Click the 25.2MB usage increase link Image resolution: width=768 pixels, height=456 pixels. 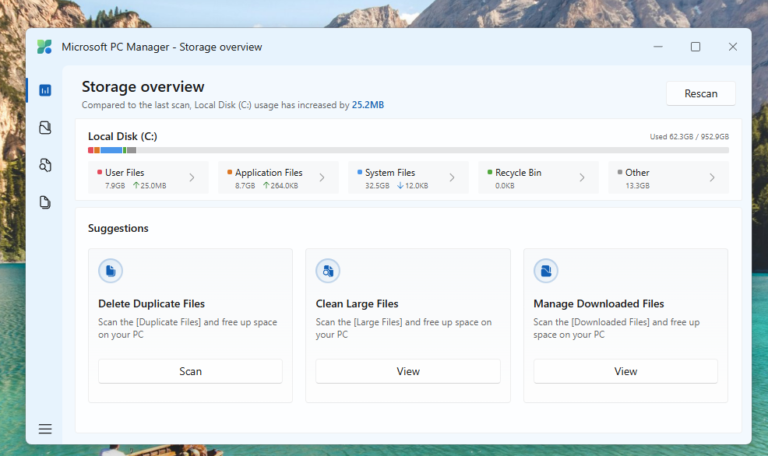(368, 105)
